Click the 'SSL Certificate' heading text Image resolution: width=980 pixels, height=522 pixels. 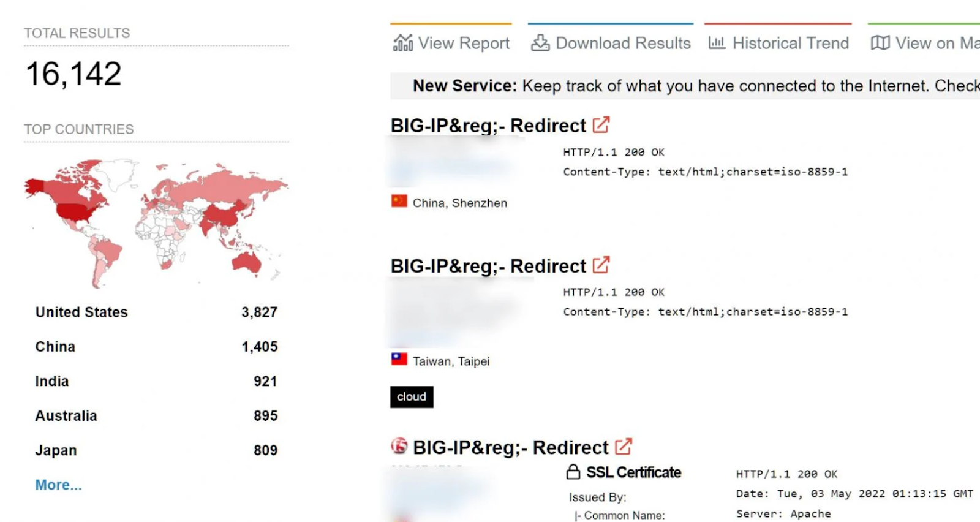click(x=634, y=472)
